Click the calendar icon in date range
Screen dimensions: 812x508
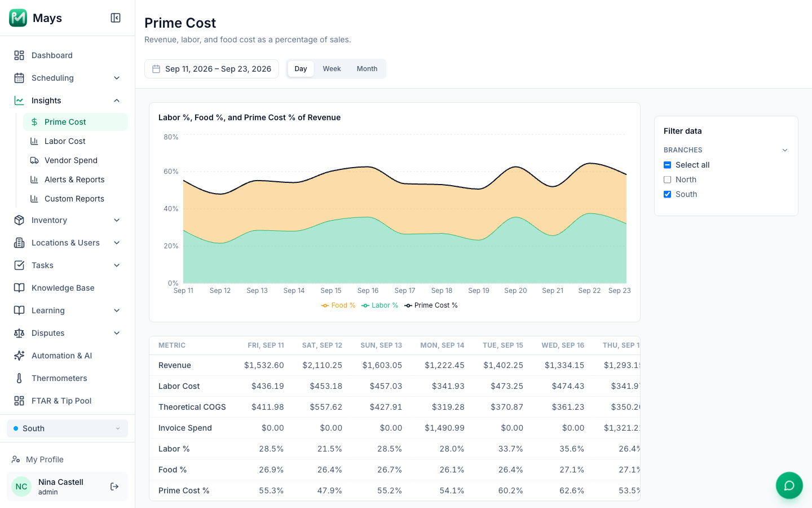tap(156, 69)
